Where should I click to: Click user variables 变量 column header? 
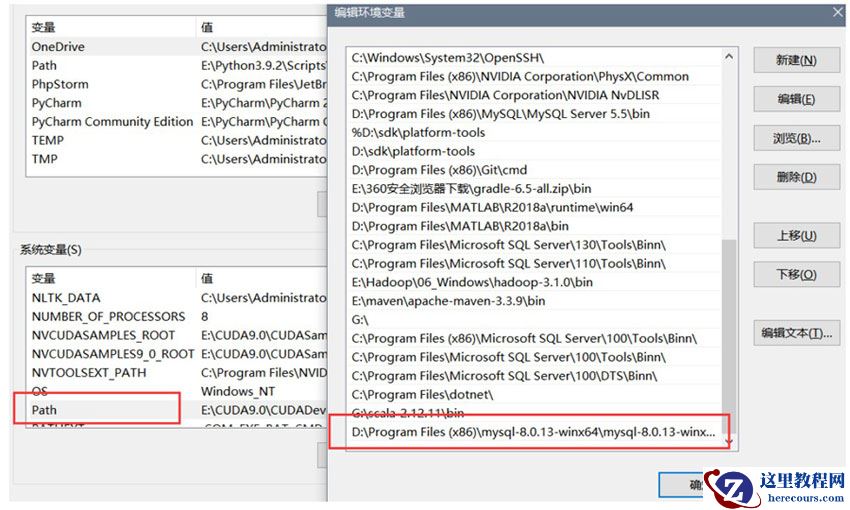tap(111, 27)
